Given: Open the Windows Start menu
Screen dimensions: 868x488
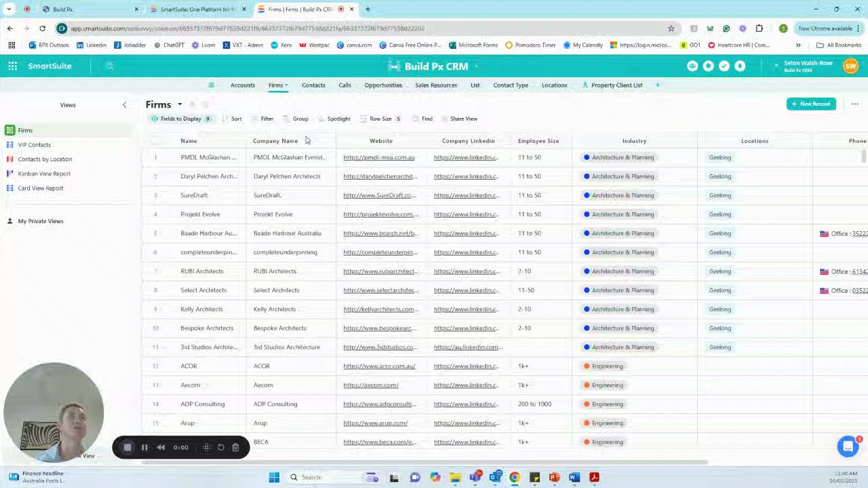Looking at the screenshot, I should tap(274, 477).
